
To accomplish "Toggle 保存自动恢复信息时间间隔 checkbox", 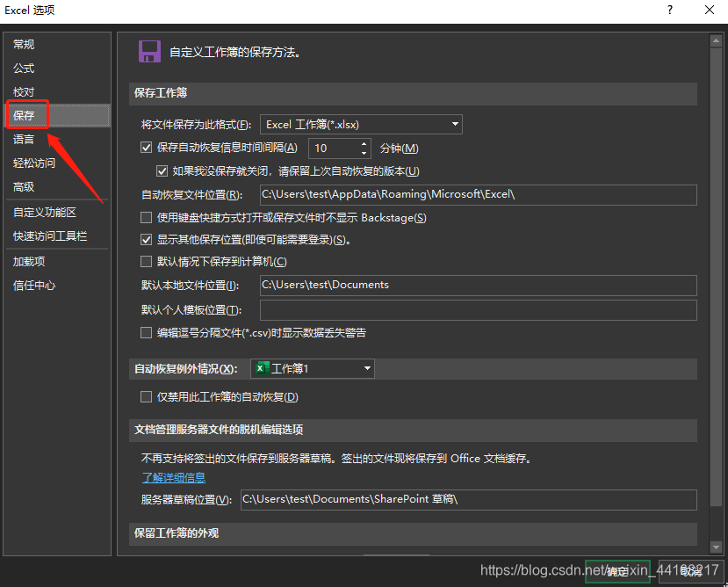I will pyautogui.click(x=147, y=148).
